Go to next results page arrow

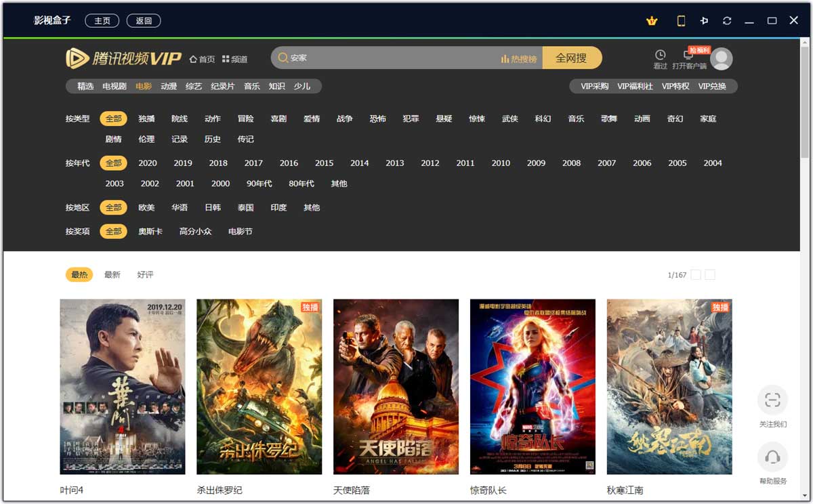pos(710,274)
